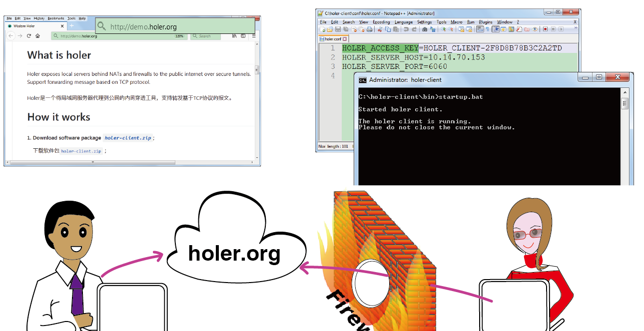644x331 pixels.
Task: Toggle file monitoring eye icon
Action: 535,29
